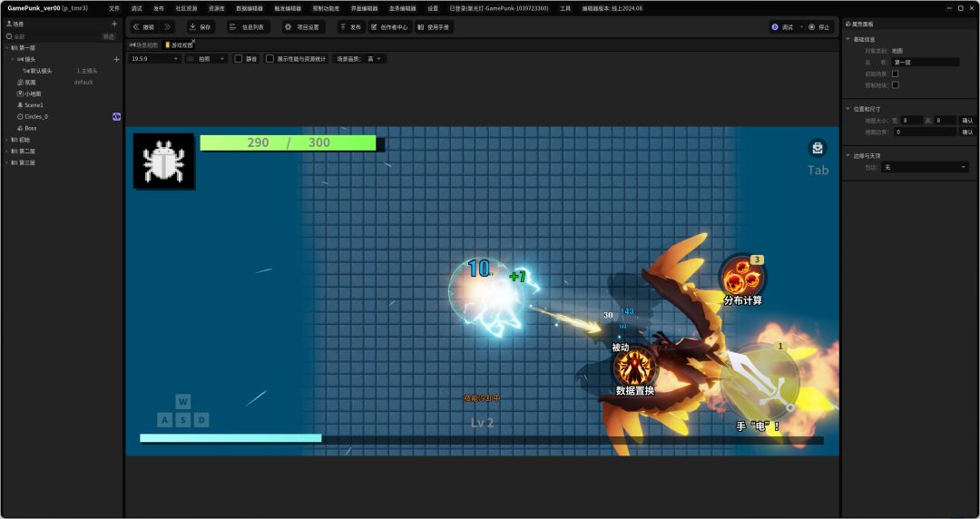Click the purple icon beside Circles_0
This screenshot has height=519, width=980.
pyautogui.click(x=116, y=116)
